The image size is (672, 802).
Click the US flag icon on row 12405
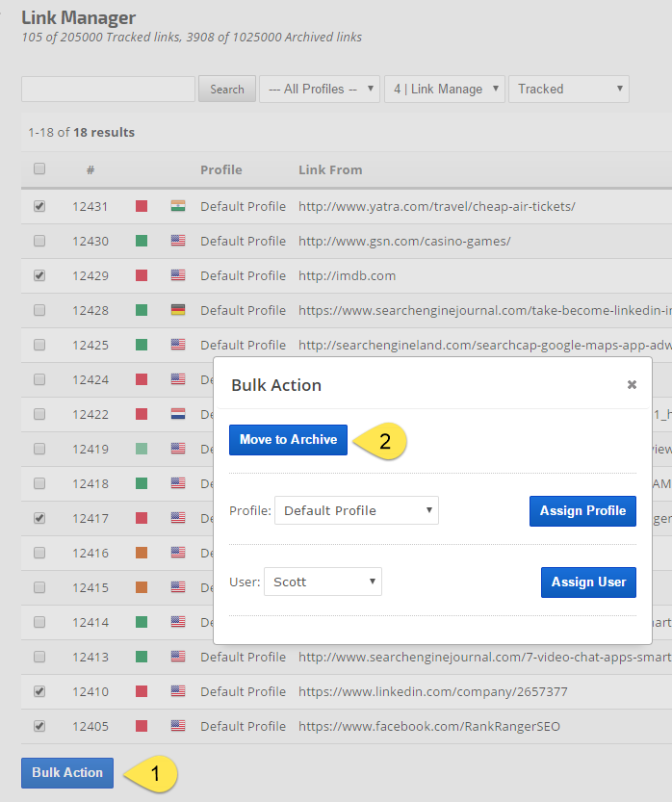point(178,726)
